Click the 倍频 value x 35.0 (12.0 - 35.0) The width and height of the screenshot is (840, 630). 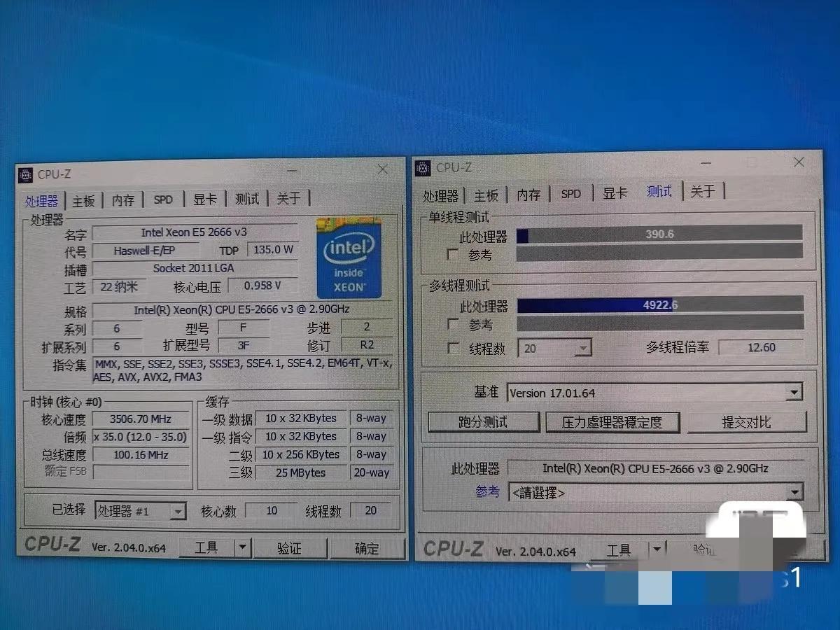[x=141, y=437]
